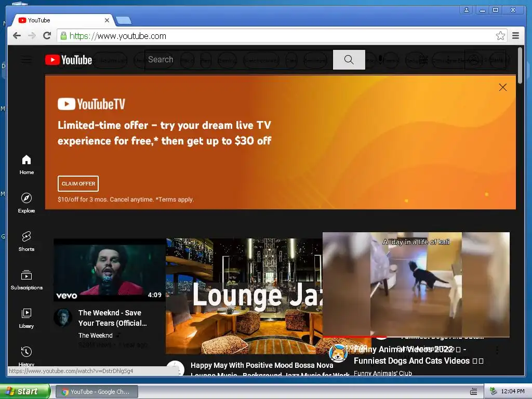The image size is (532, 399).
Task: Click the taskbar clock showing 12:04 PM
Action: click(513, 392)
